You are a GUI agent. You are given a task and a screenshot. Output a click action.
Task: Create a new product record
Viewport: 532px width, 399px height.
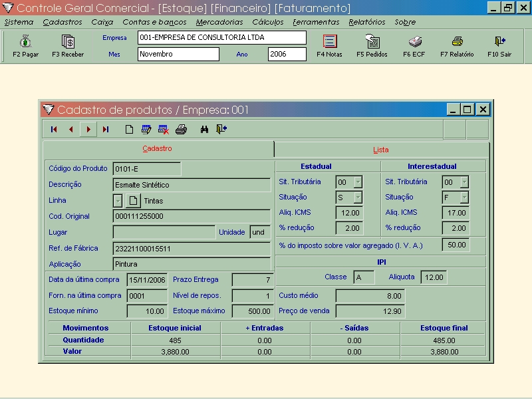pos(130,130)
